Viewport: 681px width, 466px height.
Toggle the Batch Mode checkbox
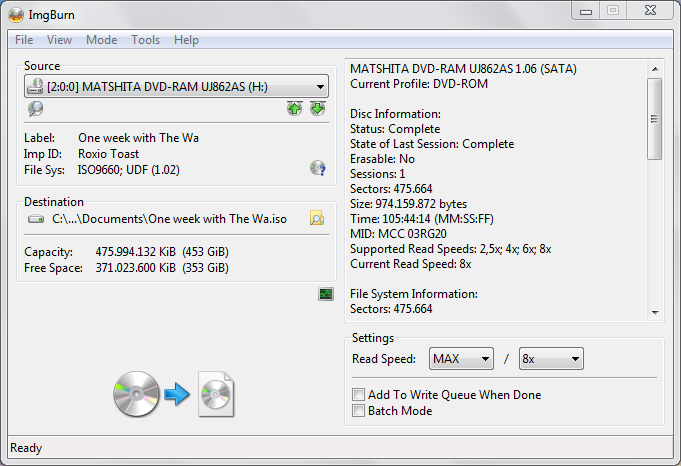coord(360,411)
